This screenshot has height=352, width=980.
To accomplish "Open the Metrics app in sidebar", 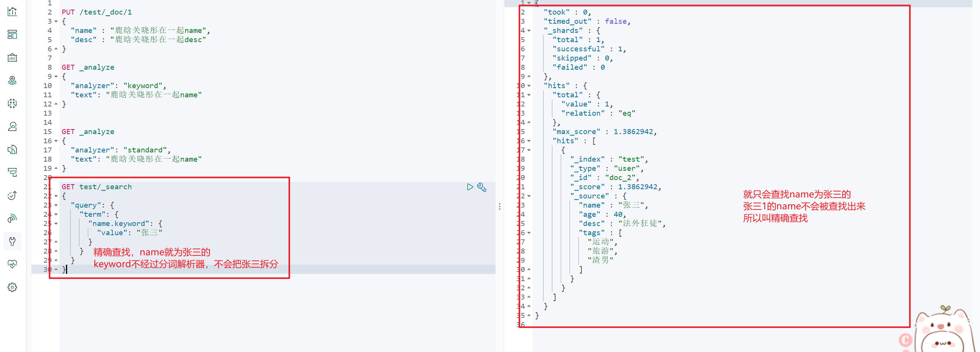I will click(x=12, y=126).
